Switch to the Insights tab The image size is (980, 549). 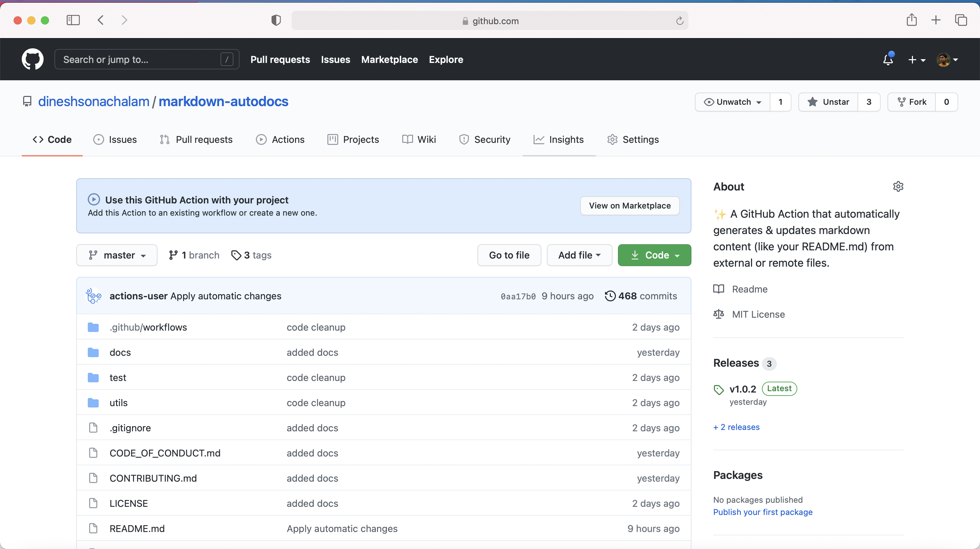point(558,139)
